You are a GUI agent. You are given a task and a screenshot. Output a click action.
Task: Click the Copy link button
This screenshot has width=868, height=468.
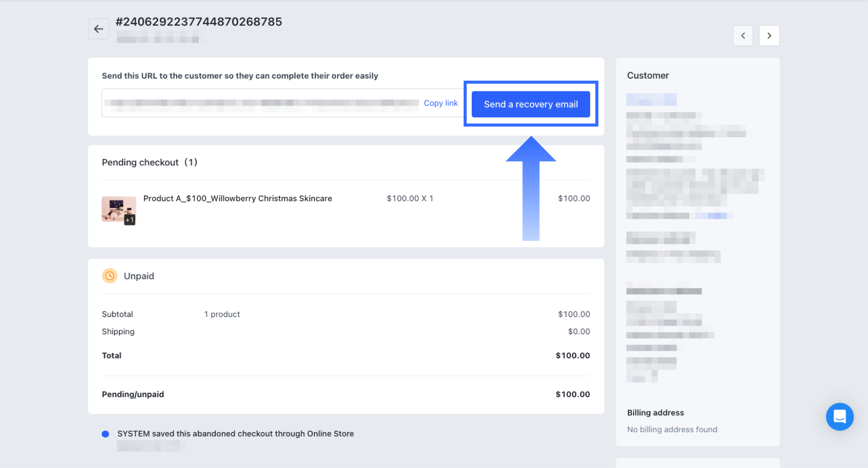pos(441,103)
